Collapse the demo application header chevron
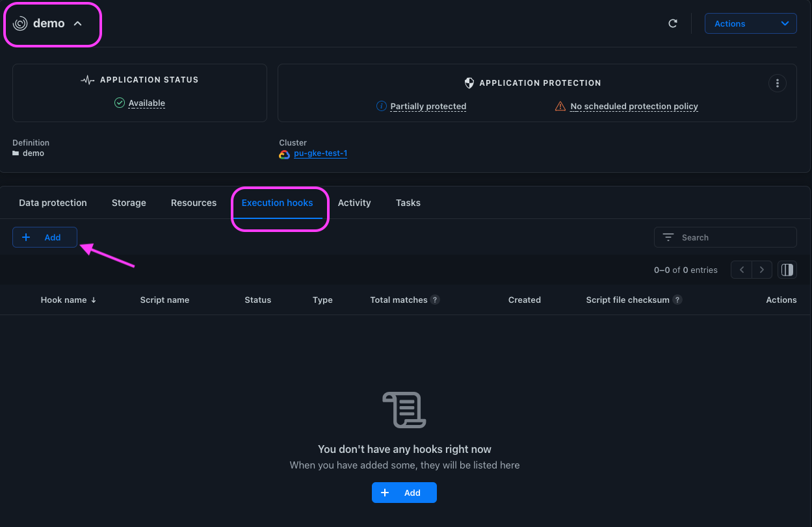This screenshot has width=812, height=527. (x=77, y=22)
